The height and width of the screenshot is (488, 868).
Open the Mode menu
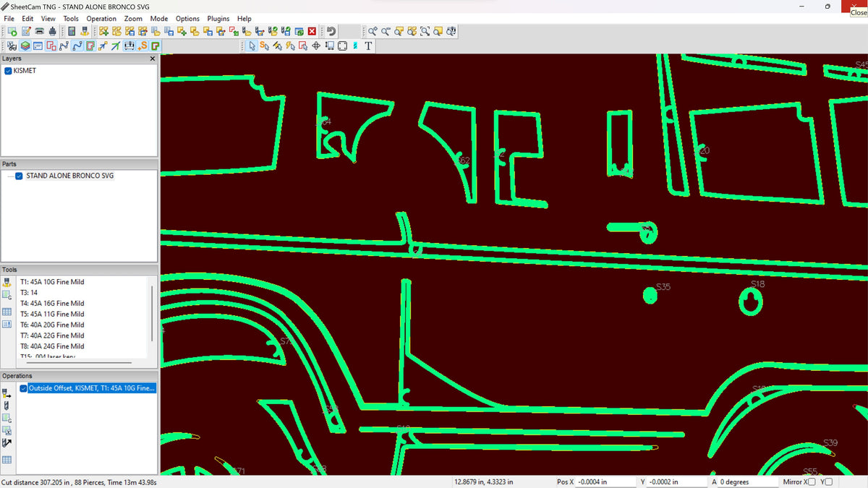[159, 18]
